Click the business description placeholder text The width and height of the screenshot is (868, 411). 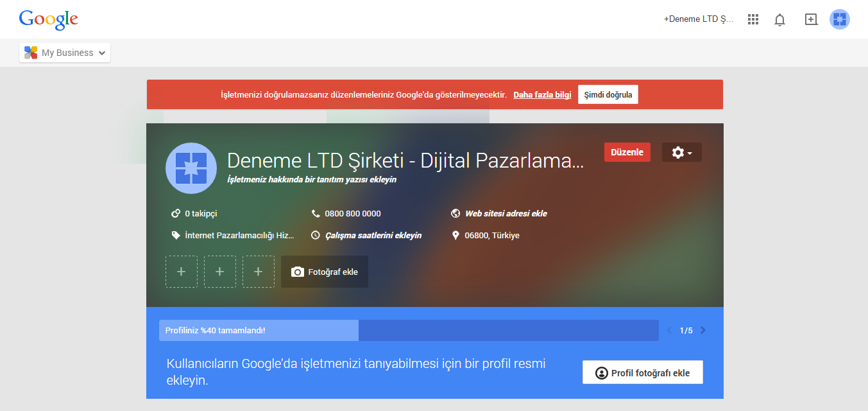tap(312, 179)
